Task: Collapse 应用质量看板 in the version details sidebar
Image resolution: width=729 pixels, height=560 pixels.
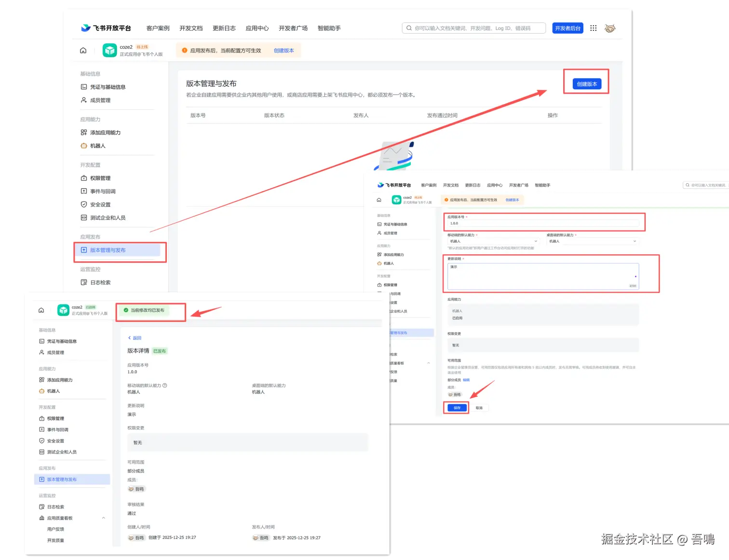Action: pos(103,518)
